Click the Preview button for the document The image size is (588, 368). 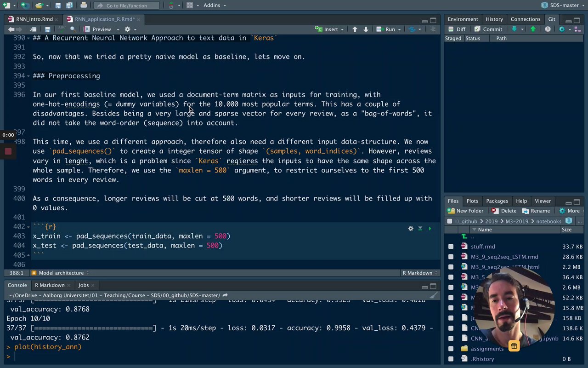click(97, 29)
